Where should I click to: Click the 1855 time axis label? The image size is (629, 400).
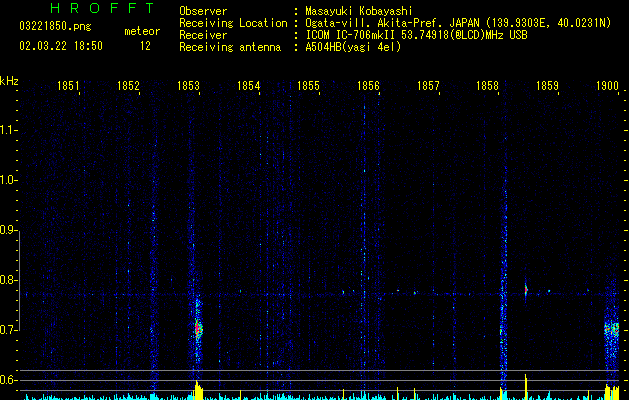[308, 86]
